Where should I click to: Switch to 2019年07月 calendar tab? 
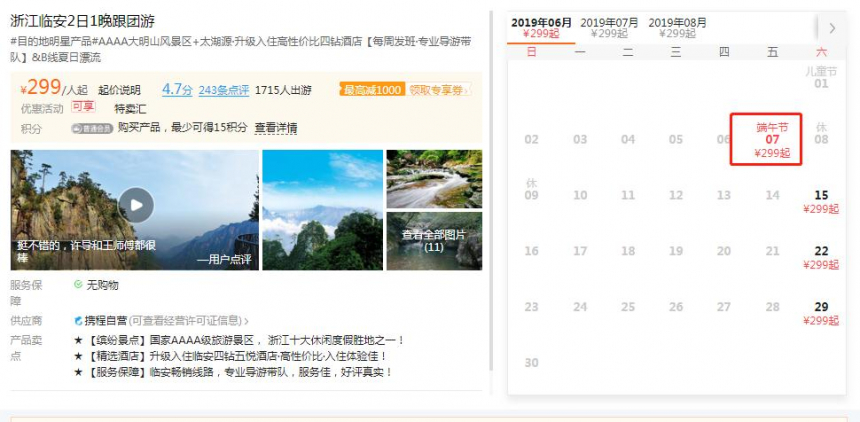[609, 28]
